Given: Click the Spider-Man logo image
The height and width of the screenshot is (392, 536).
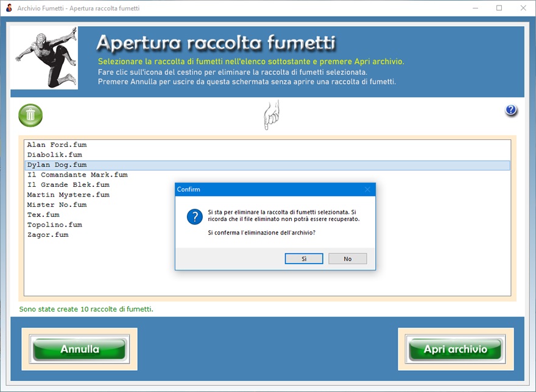Looking at the screenshot, I should coord(44,58).
